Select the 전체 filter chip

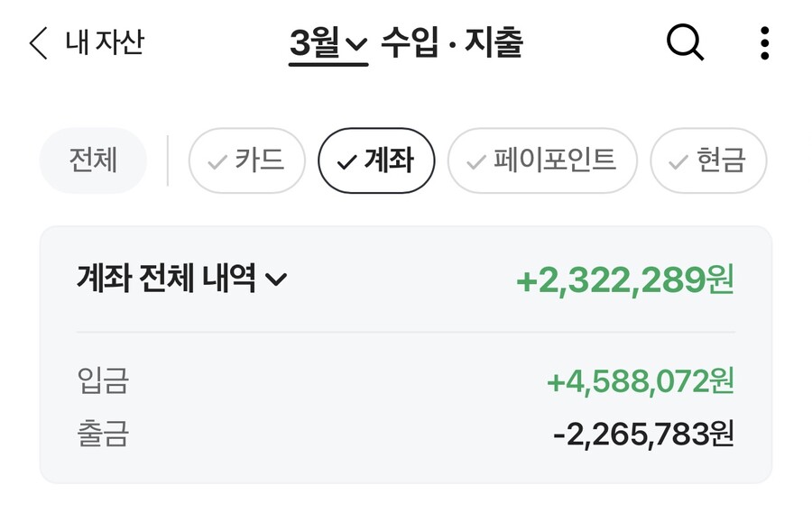[x=93, y=160]
